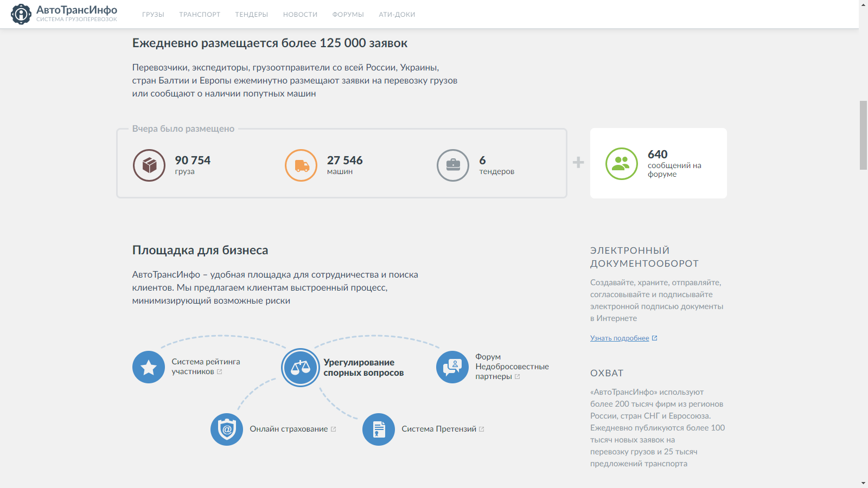The height and width of the screenshot is (488, 868).
Task: Click external link icon after Онлайн страхование
Action: 334,429
